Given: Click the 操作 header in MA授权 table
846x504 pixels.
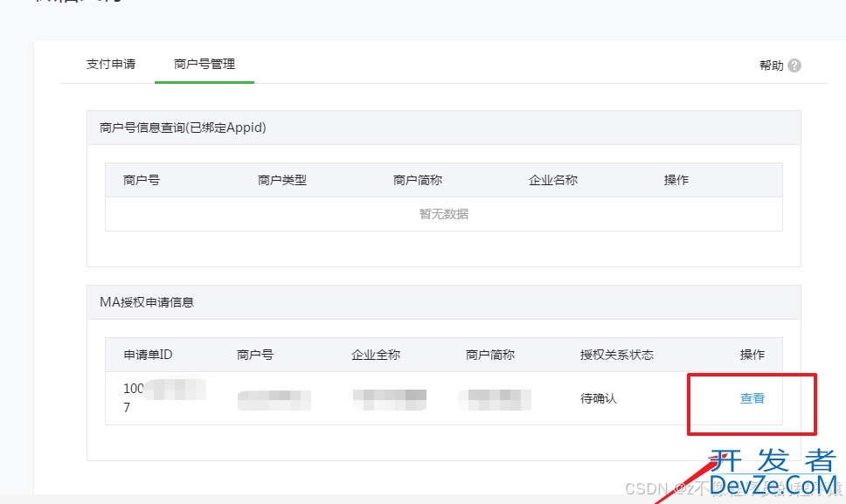Looking at the screenshot, I should [752, 355].
